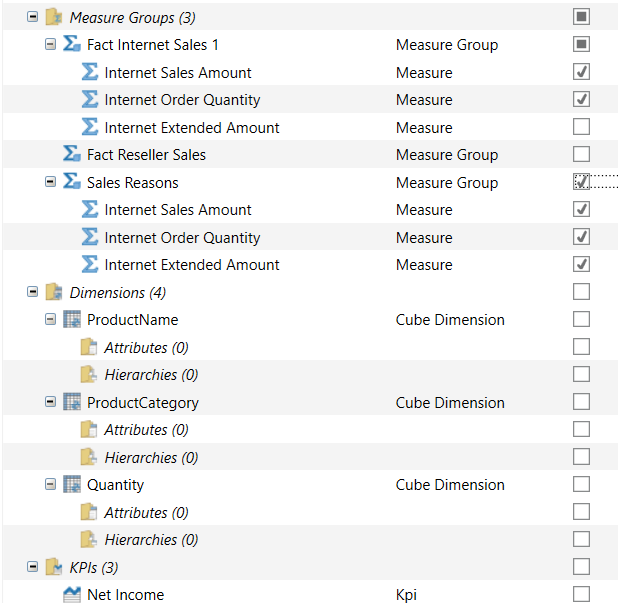Screen dimensions: 618x603
Task: Click the KPIs folder icon
Action: click(x=53, y=567)
